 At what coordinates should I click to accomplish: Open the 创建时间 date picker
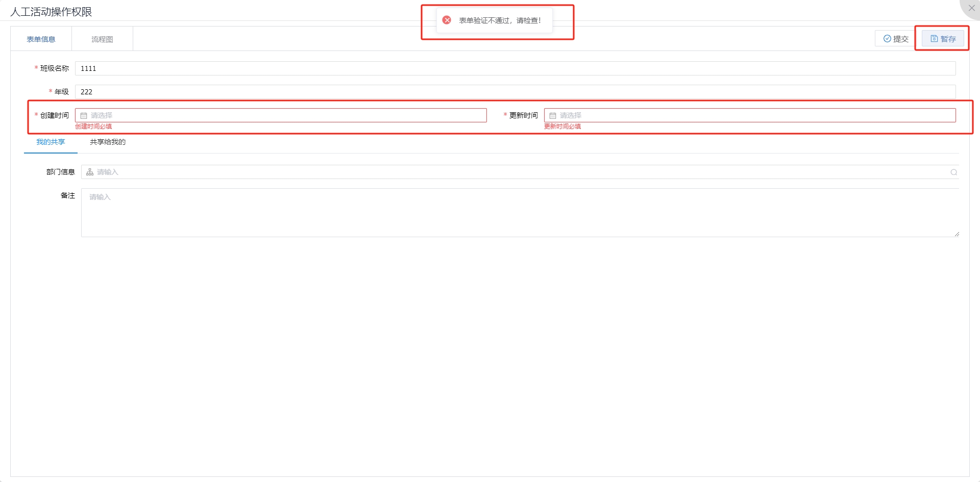coord(281,115)
